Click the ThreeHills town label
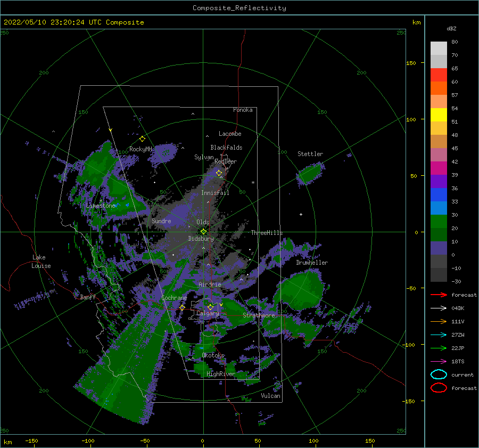479x448 pixels. tap(267, 233)
